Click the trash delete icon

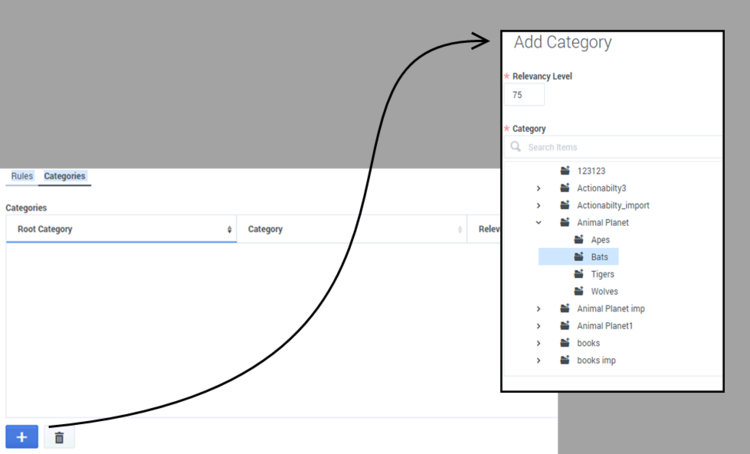click(x=59, y=437)
